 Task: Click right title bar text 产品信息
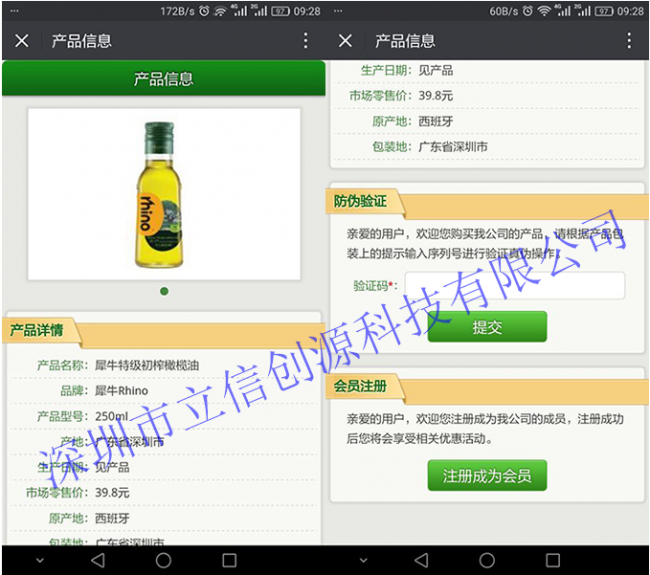pos(405,41)
